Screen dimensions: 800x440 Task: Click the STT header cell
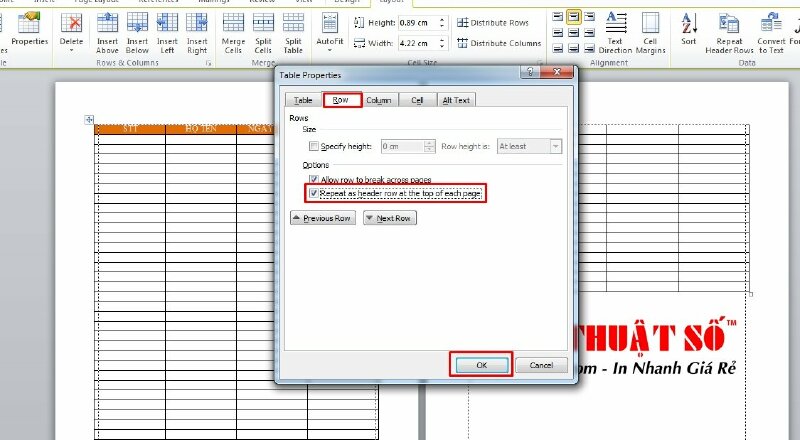coord(131,129)
